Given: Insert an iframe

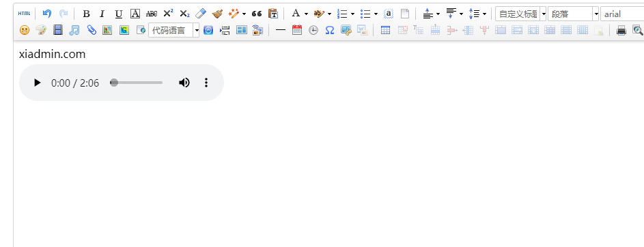Looking at the screenshot, I should (141, 30).
